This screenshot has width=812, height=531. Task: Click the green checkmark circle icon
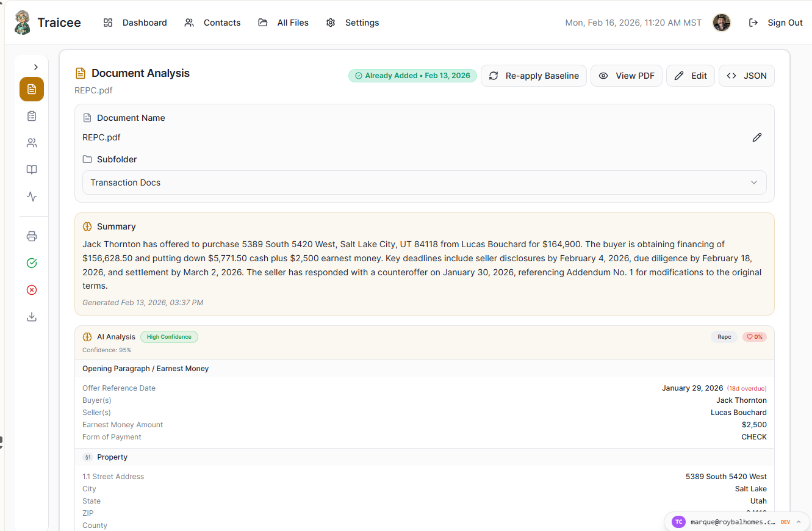(x=32, y=263)
